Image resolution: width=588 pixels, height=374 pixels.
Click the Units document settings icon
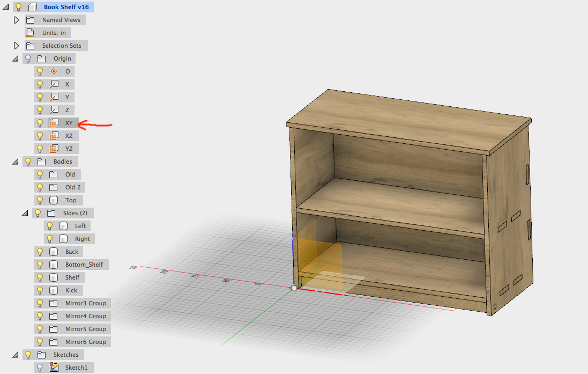[x=30, y=32]
